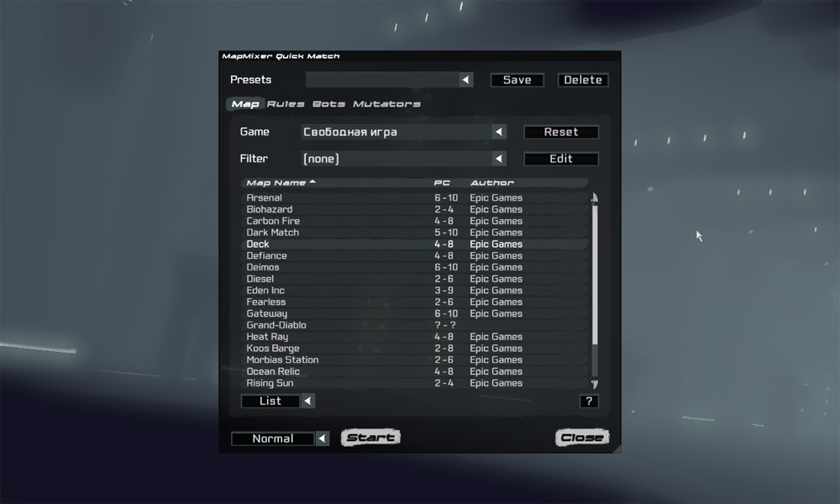This screenshot has height=504, width=840.
Task: Click the 5-10 player count for Dark Match
Action: (446, 233)
